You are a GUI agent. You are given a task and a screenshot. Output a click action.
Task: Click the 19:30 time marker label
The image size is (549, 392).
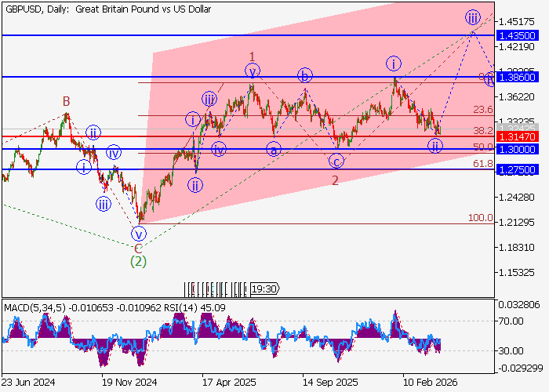pyautogui.click(x=264, y=289)
